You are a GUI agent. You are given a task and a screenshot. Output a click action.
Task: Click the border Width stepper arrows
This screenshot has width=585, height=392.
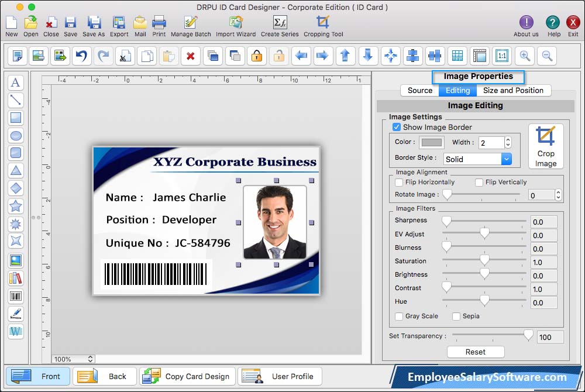pyautogui.click(x=508, y=142)
